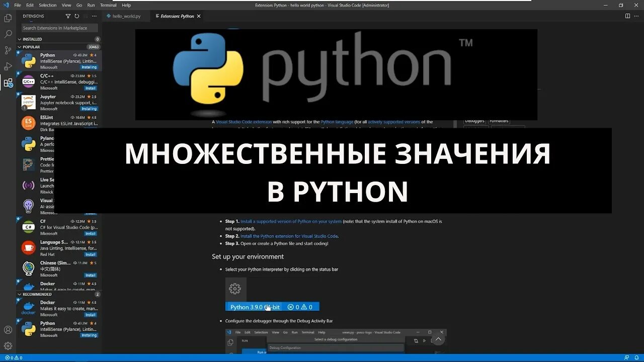The height and width of the screenshot is (362, 644).
Task: Open the Run menu
Action: (91, 5)
